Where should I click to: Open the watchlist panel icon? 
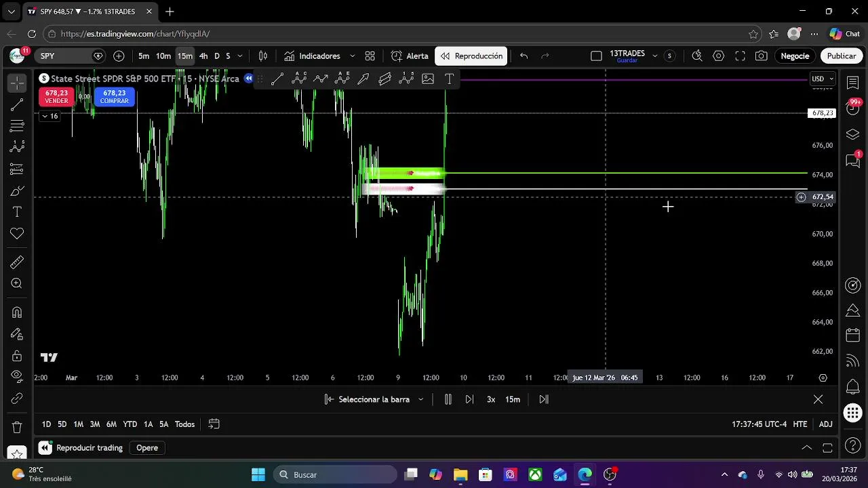[853, 83]
